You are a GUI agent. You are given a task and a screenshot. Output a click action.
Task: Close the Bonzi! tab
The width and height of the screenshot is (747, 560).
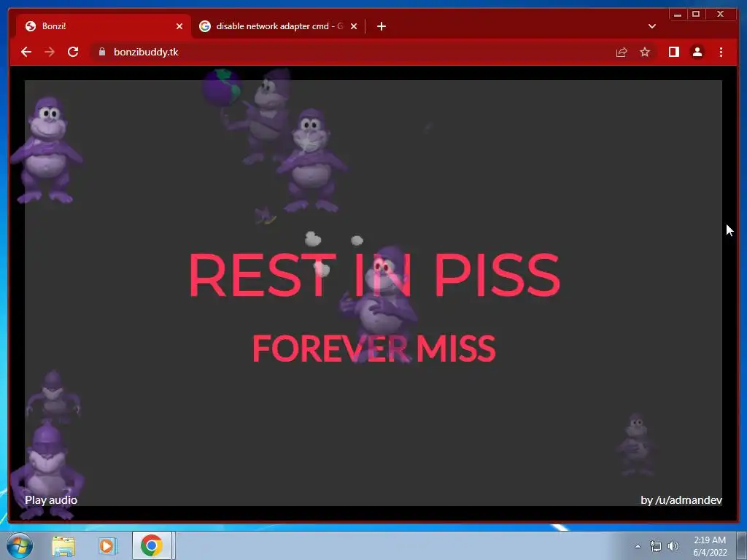click(179, 26)
